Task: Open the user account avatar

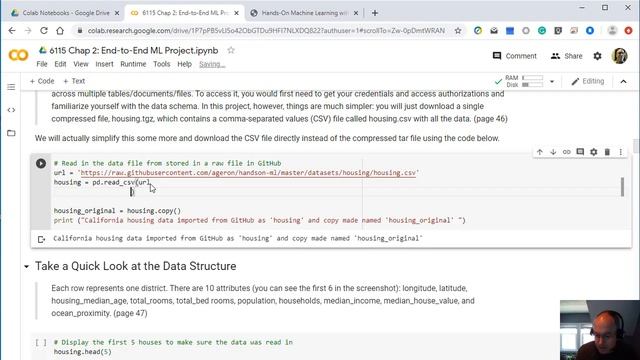Action: click(620, 56)
